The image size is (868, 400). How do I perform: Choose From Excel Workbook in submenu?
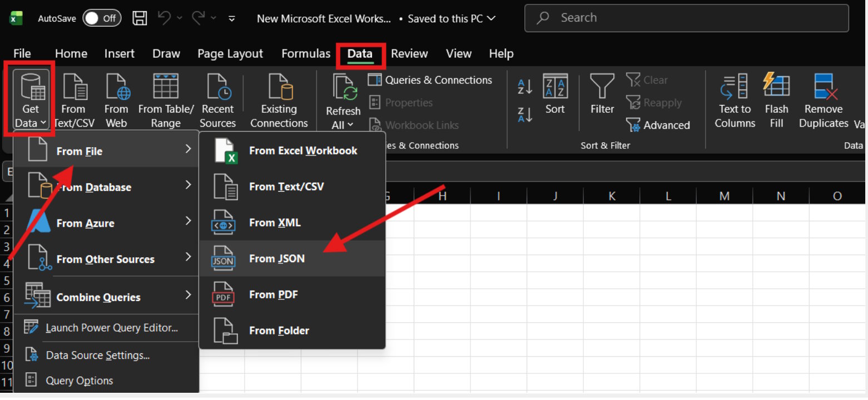point(292,151)
